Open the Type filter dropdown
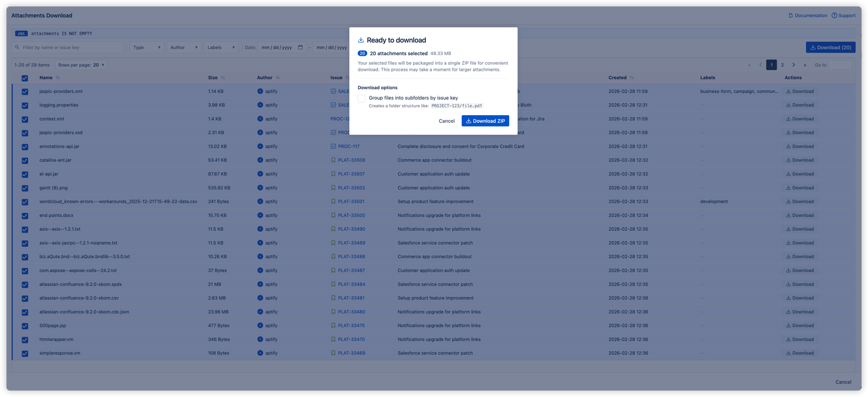 click(x=146, y=47)
